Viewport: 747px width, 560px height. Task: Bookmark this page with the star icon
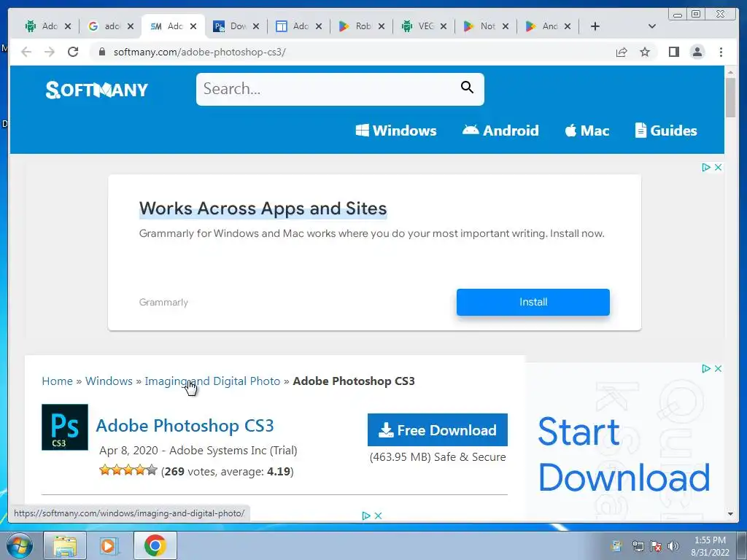click(x=645, y=52)
